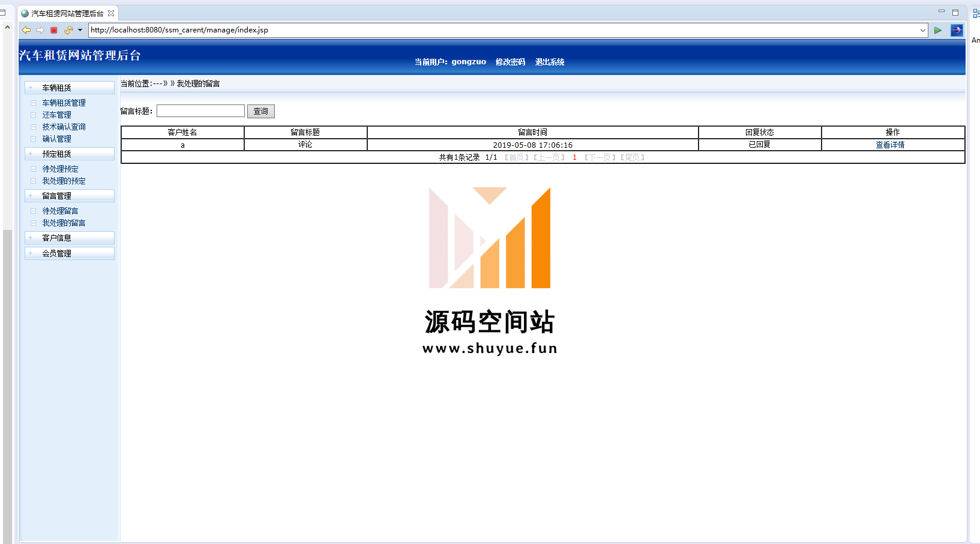Click the 留言标题 column header
The width and height of the screenshot is (980, 544).
(x=305, y=132)
